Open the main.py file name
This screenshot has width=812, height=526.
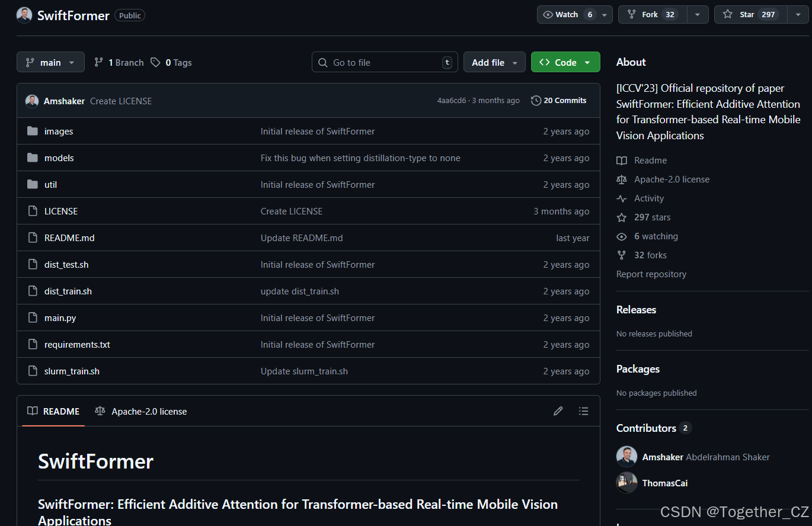(60, 318)
